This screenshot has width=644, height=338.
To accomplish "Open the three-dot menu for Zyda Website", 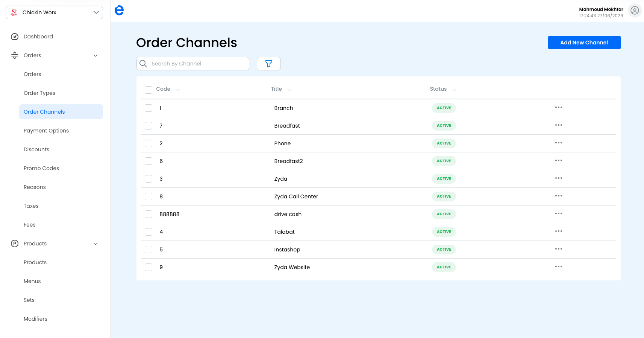I will (559, 266).
